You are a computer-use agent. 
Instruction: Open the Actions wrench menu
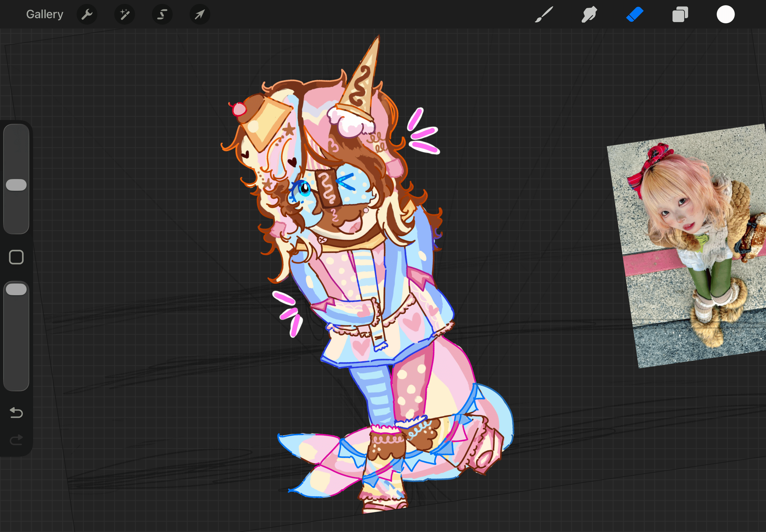[x=87, y=14]
